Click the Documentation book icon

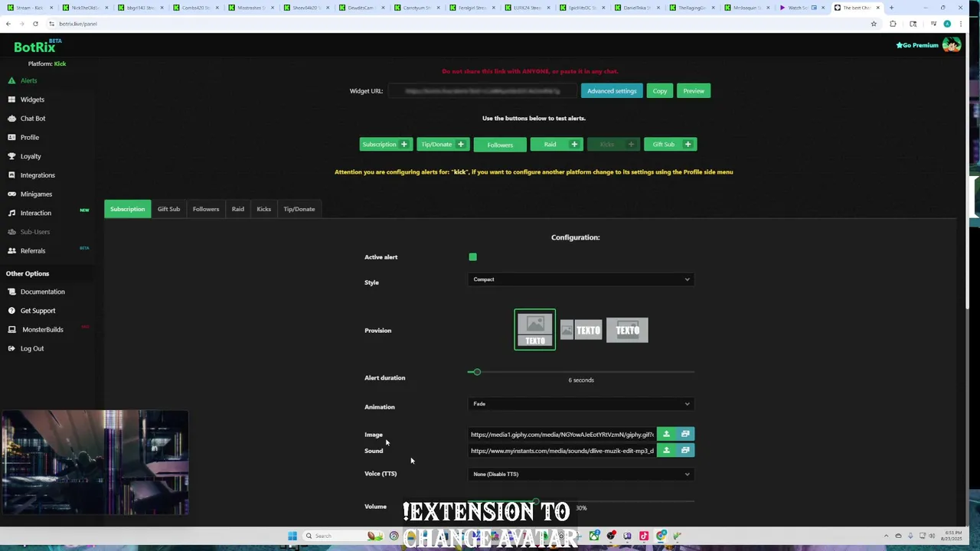click(x=11, y=292)
